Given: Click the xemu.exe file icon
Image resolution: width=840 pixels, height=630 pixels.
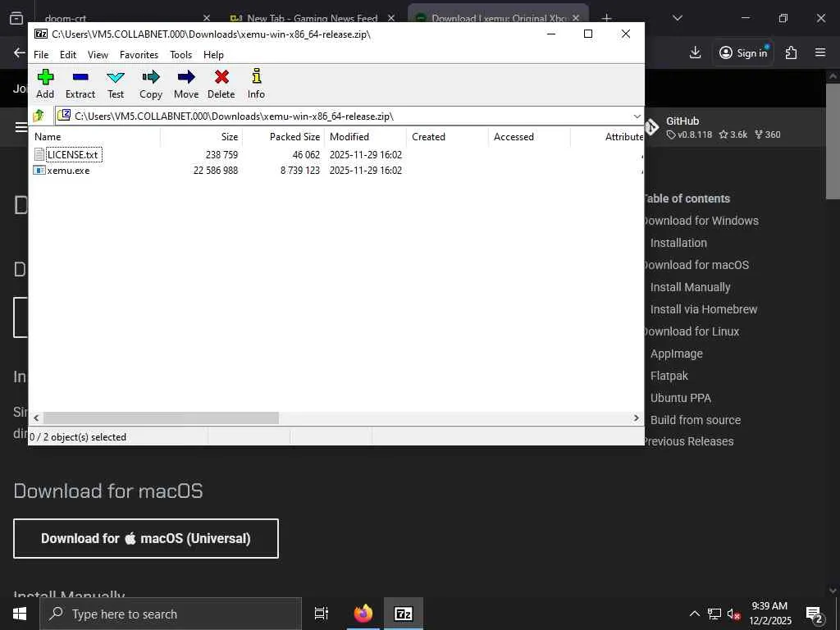Looking at the screenshot, I should 39,171.
